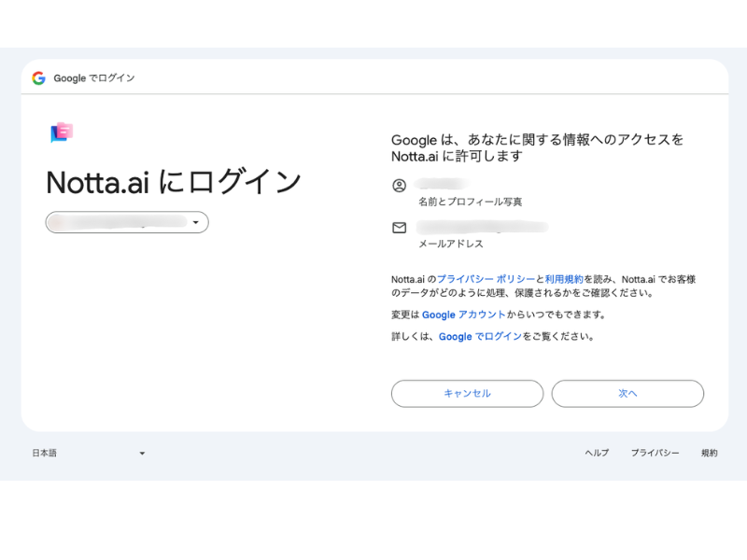Click the blurred email above メールアドレス
Viewport: 747px width, 560px height.
pyautogui.click(x=481, y=227)
